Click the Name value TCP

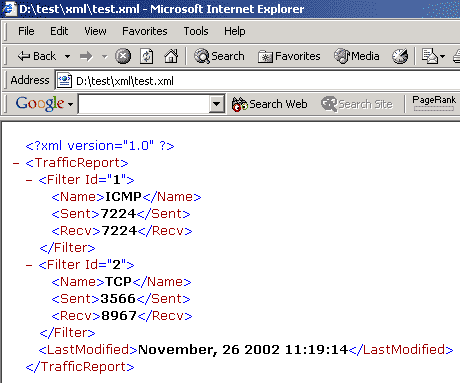(x=118, y=282)
